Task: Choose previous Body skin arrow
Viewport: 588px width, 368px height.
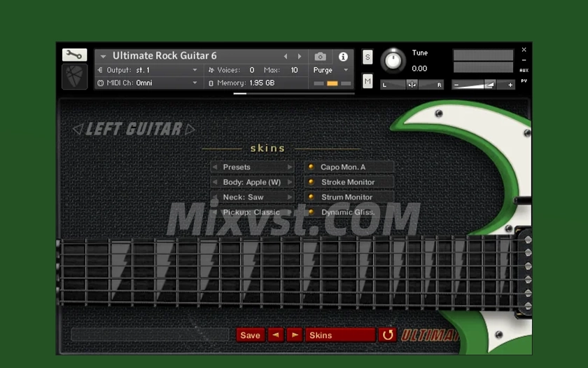Action: (215, 182)
